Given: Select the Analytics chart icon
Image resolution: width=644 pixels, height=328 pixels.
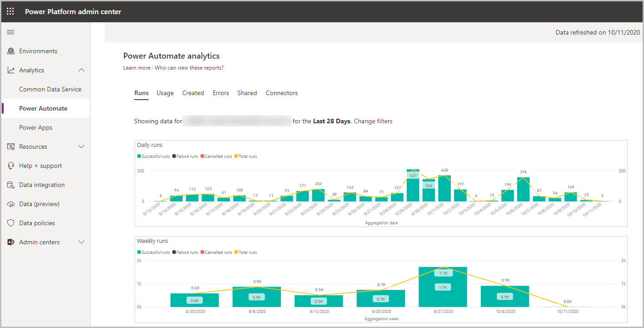Looking at the screenshot, I should pyautogui.click(x=11, y=70).
